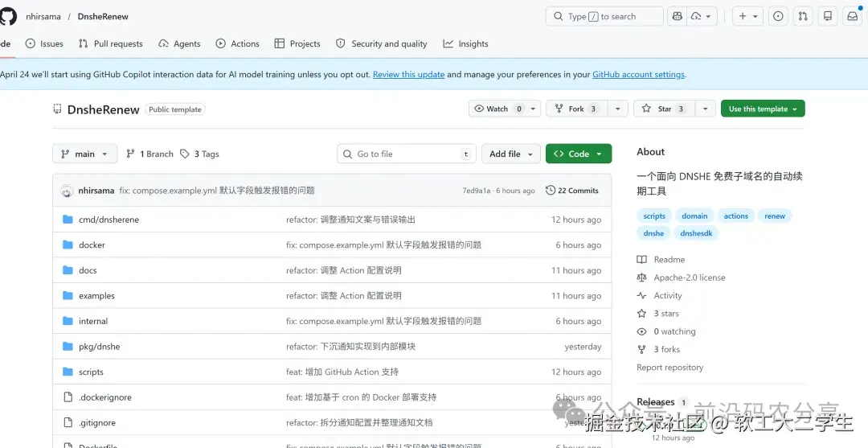Click the docs folder icon
868x448 pixels.
tap(68, 270)
